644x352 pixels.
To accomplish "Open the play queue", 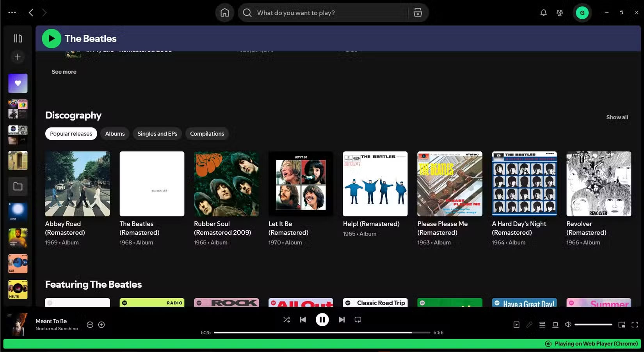I will point(542,324).
